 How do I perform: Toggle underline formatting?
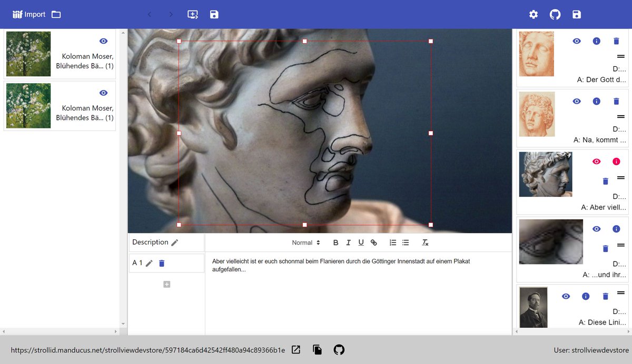[x=361, y=242]
